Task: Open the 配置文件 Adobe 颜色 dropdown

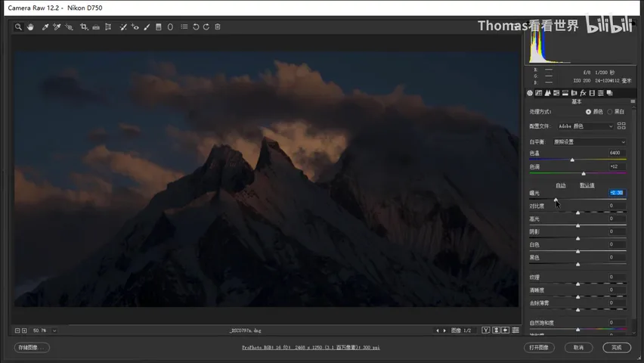Action: coord(585,126)
